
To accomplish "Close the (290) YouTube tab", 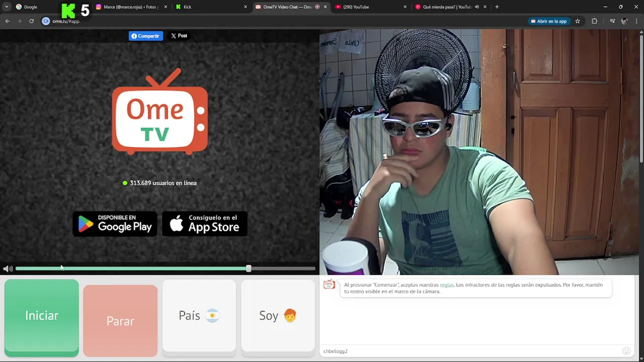I will [x=405, y=7].
